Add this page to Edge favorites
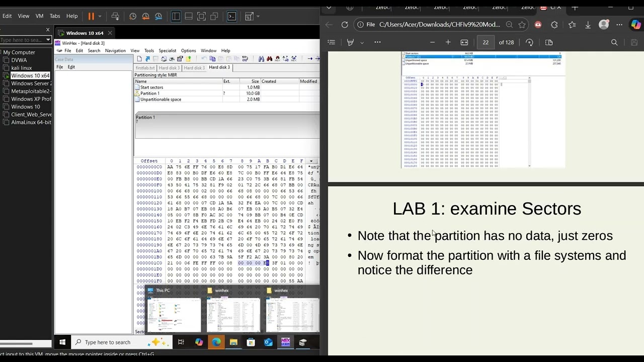This screenshot has width=644, height=362. (522, 25)
